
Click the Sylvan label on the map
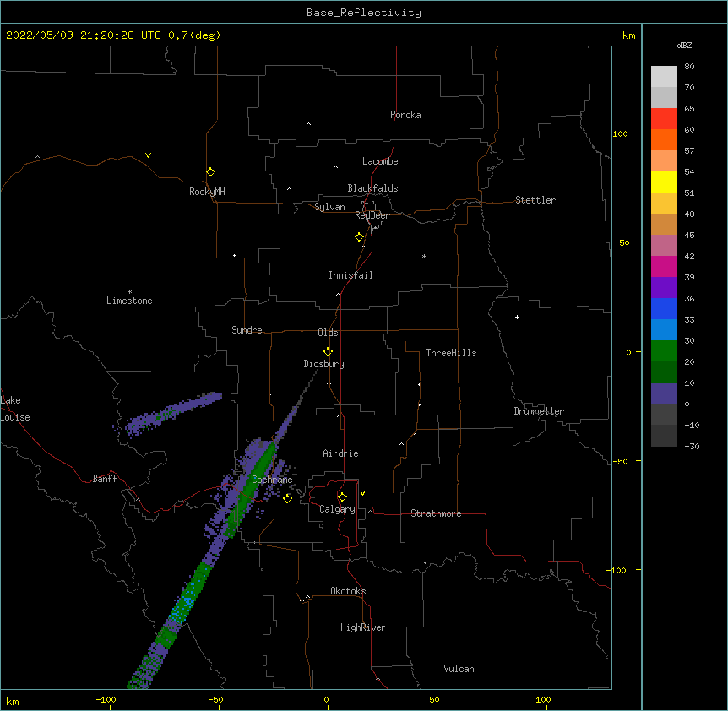329,207
